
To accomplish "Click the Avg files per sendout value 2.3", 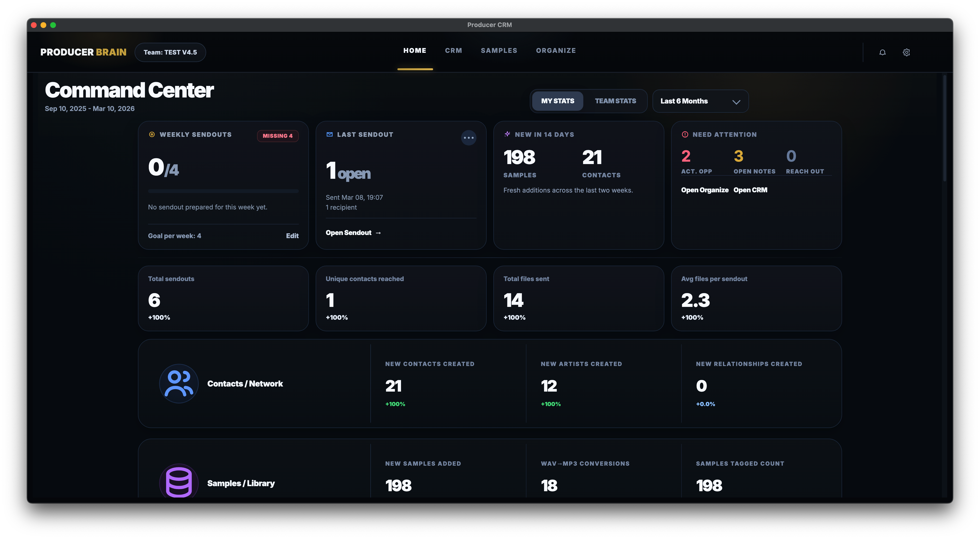I will (x=695, y=300).
